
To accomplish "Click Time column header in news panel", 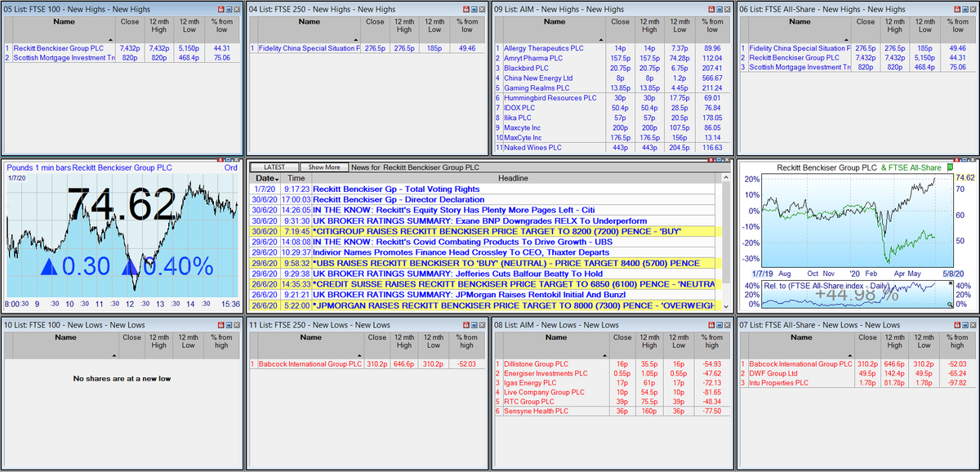I will coord(296,178).
